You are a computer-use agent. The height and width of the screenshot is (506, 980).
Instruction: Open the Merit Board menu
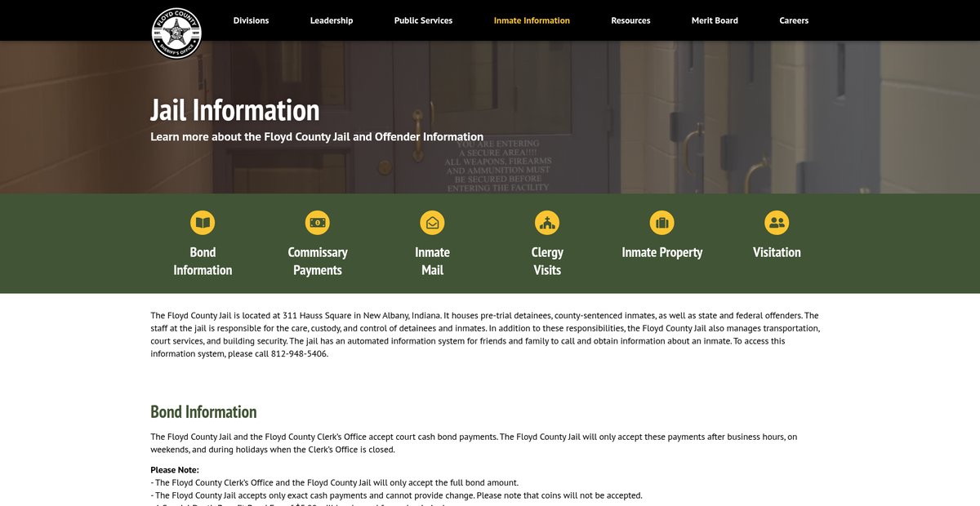[715, 20]
